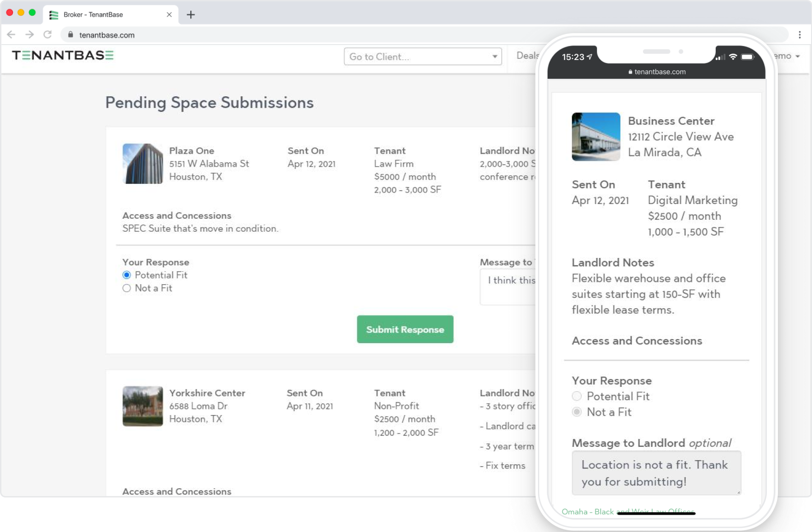Click the Business Center title on the phone

672,121
